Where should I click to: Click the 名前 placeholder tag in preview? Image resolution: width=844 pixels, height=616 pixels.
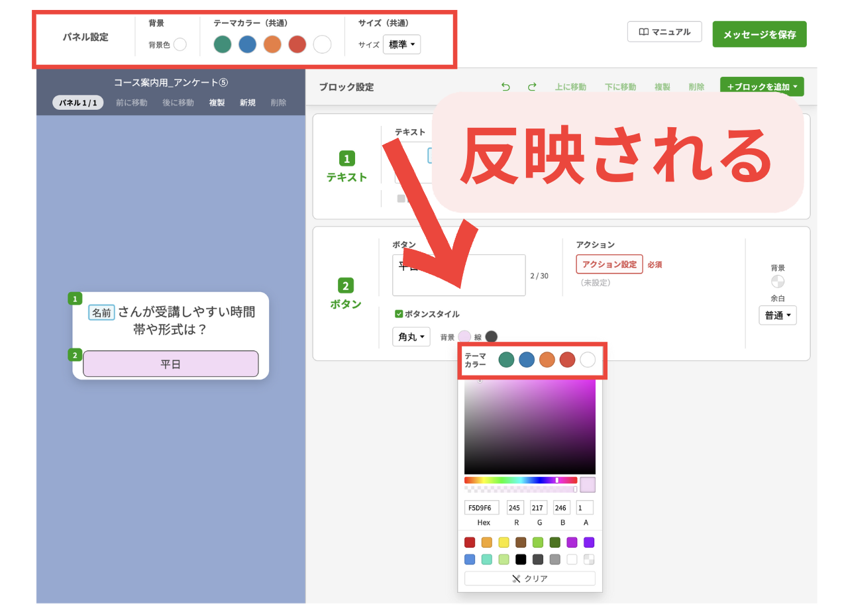click(101, 313)
